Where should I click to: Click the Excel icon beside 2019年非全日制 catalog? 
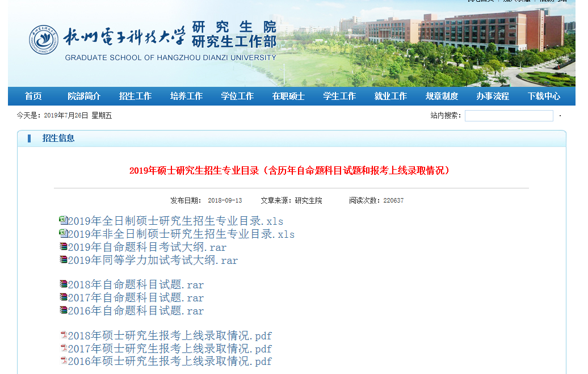point(63,233)
